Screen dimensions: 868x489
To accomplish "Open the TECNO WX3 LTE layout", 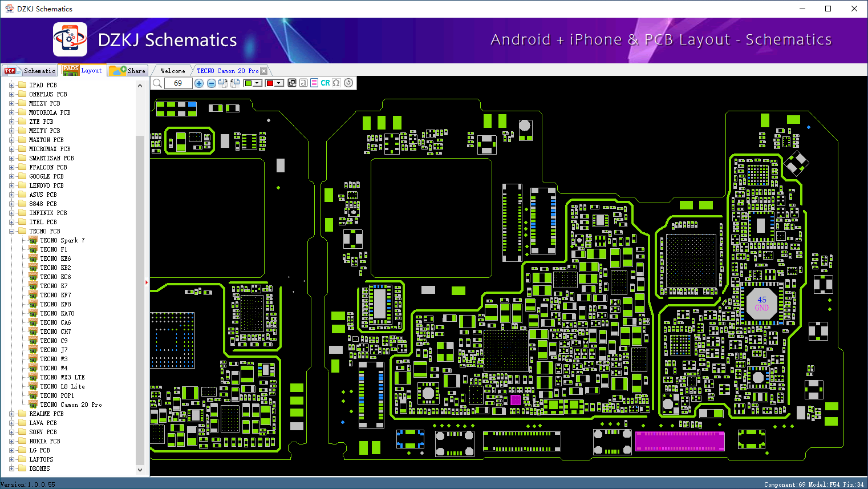I will click(62, 377).
